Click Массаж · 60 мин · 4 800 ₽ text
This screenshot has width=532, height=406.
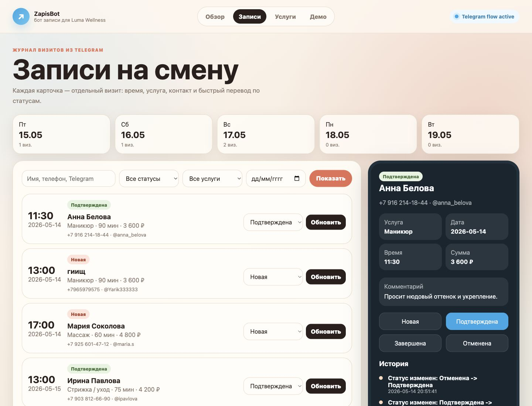pos(104,335)
